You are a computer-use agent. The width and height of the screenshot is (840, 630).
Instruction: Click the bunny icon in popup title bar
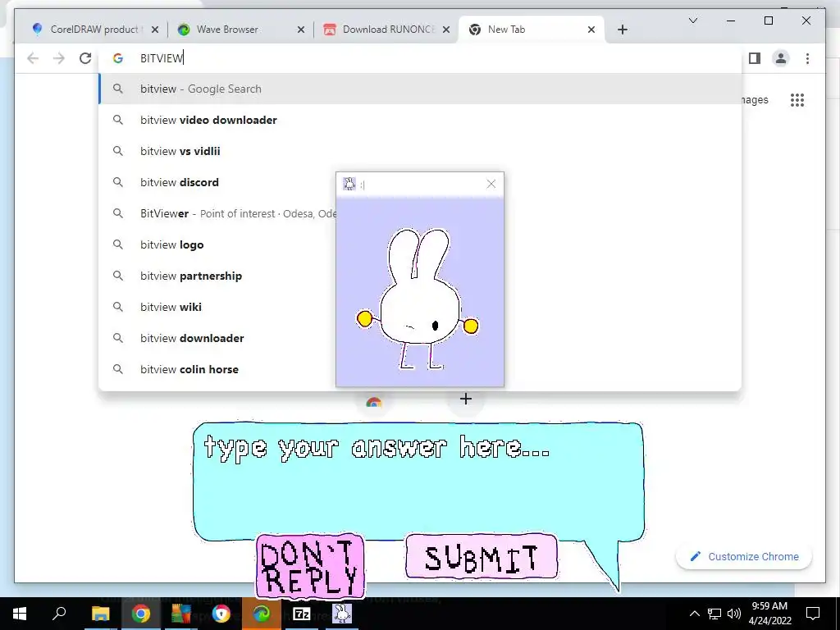pyautogui.click(x=349, y=185)
